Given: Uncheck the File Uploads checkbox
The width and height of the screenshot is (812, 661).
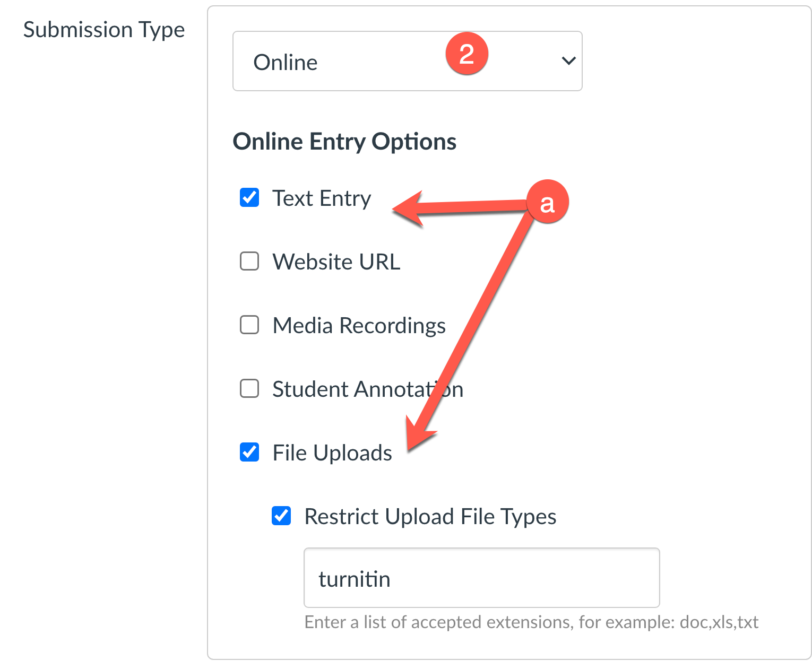Looking at the screenshot, I should click(x=249, y=452).
